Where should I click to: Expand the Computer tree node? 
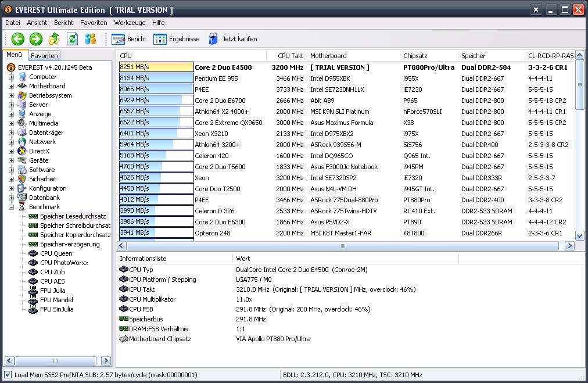point(11,77)
